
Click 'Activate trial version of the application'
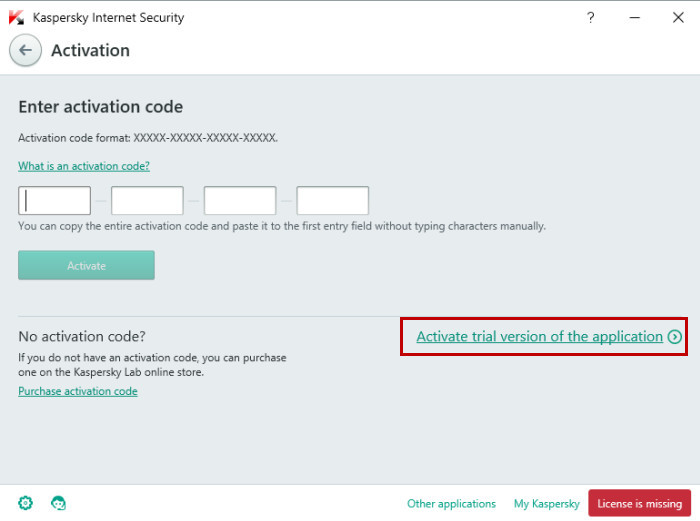coord(539,337)
